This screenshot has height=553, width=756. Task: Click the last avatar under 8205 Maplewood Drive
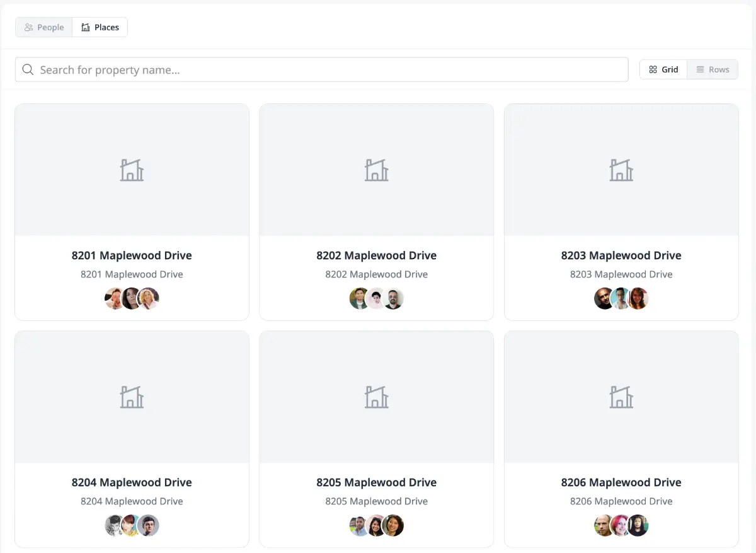click(394, 525)
